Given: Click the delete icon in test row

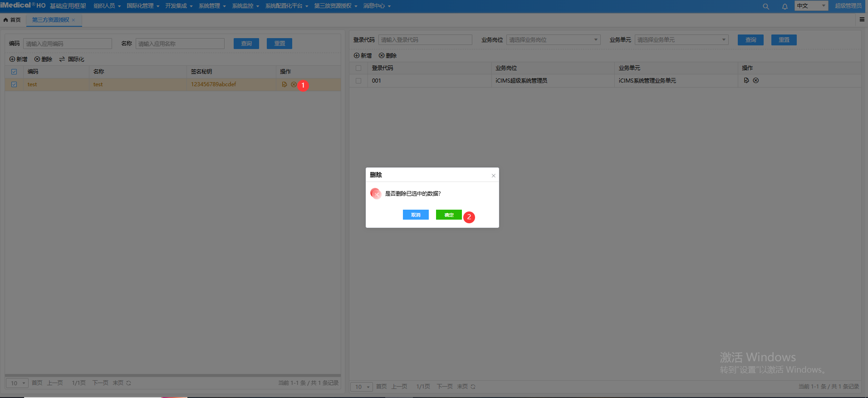Looking at the screenshot, I should coord(294,84).
